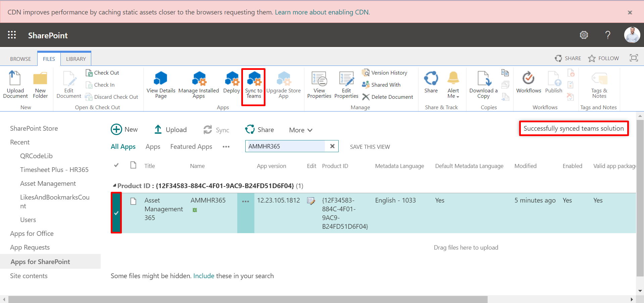644x303 pixels.
Task: Switch to the BROWSE ribbon tab
Action: 20,59
